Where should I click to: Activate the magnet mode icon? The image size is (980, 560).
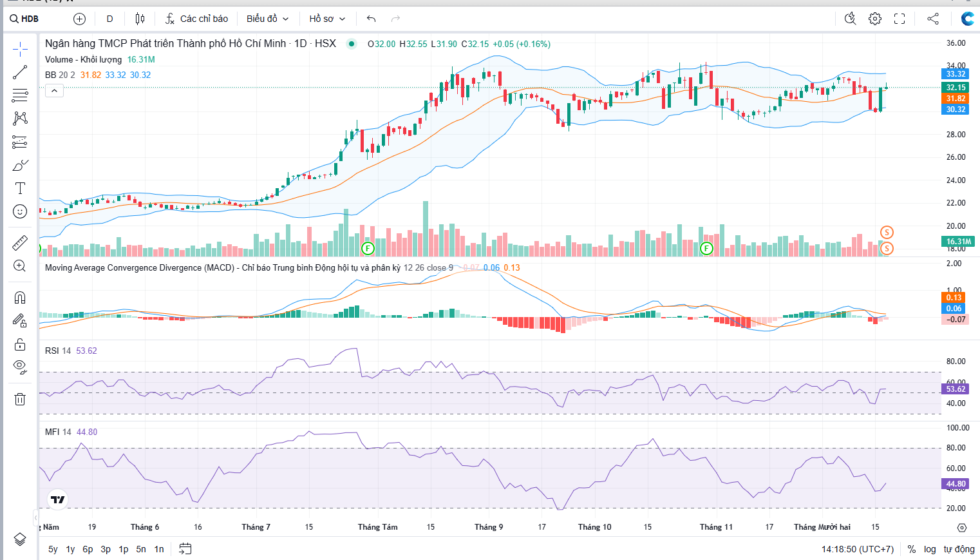point(20,297)
